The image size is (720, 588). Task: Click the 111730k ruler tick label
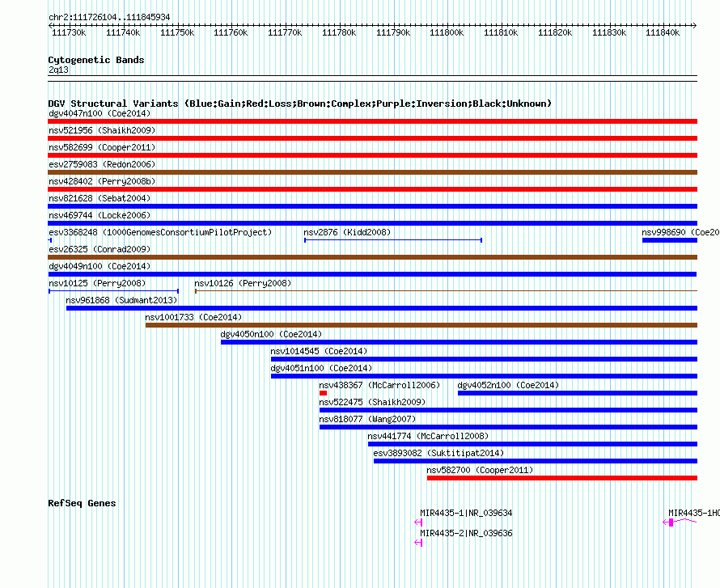point(69,32)
